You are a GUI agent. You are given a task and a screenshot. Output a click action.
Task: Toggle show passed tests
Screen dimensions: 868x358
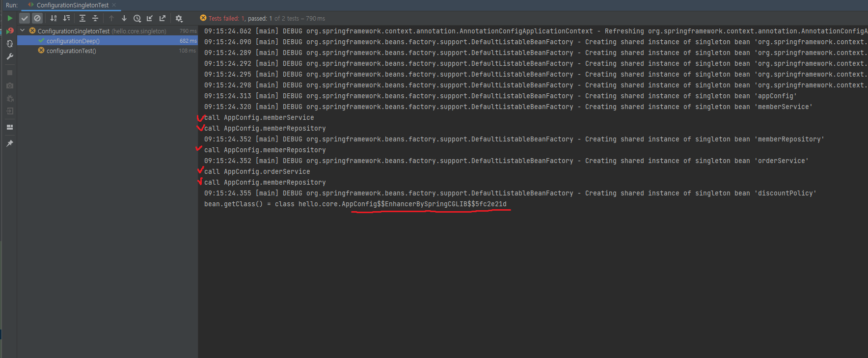[25, 18]
